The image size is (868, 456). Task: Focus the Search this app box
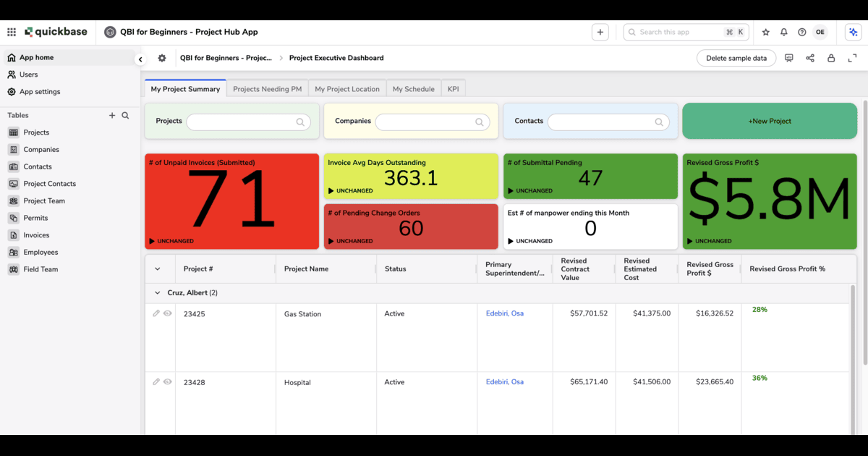[686, 32]
